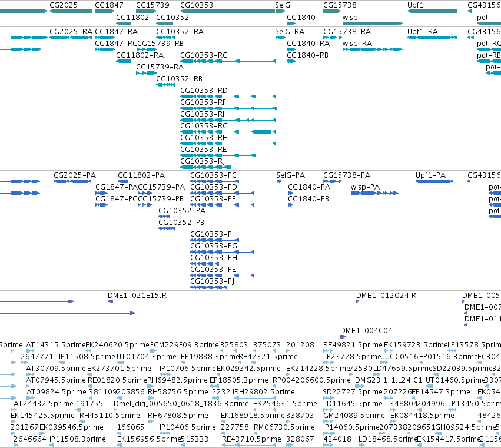The width and height of the screenshot is (501, 448).
Task: Select the CG15738 gene label
Action: tap(340, 5)
